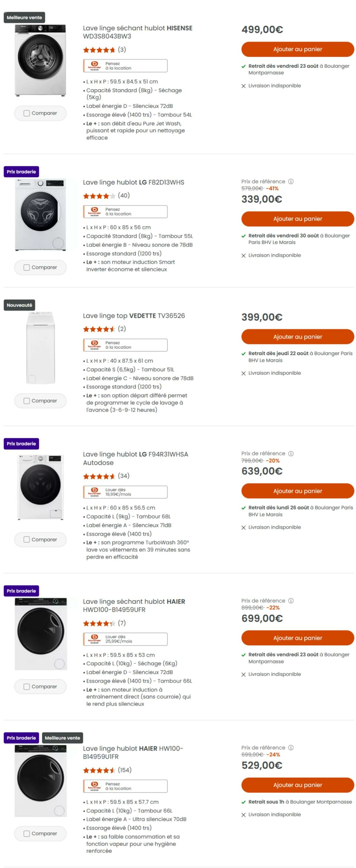Click the 'Louer dès 19,99€/mois' Boulanger badge
The height and width of the screenshot is (868, 356).
(x=125, y=492)
